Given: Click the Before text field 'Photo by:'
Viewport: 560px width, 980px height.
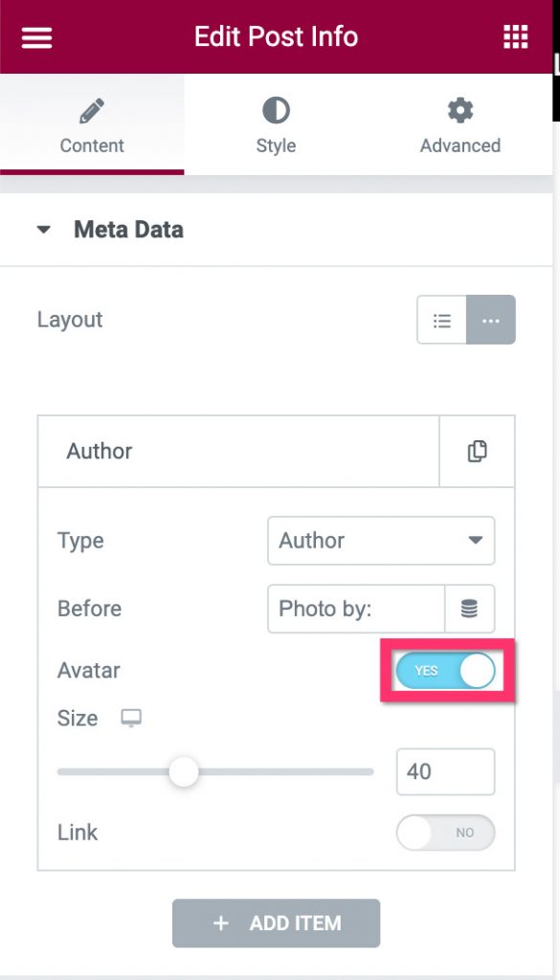Looking at the screenshot, I should coord(356,609).
